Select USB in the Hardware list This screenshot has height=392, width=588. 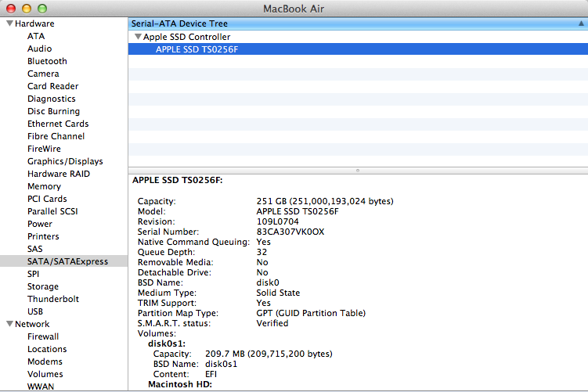pos(35,311)
